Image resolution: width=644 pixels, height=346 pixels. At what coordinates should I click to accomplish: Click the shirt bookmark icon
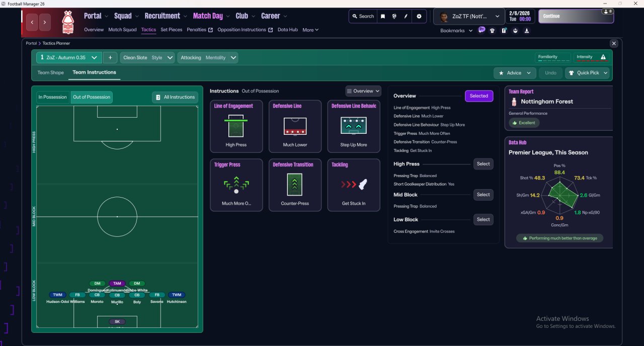tap(492, 31)
